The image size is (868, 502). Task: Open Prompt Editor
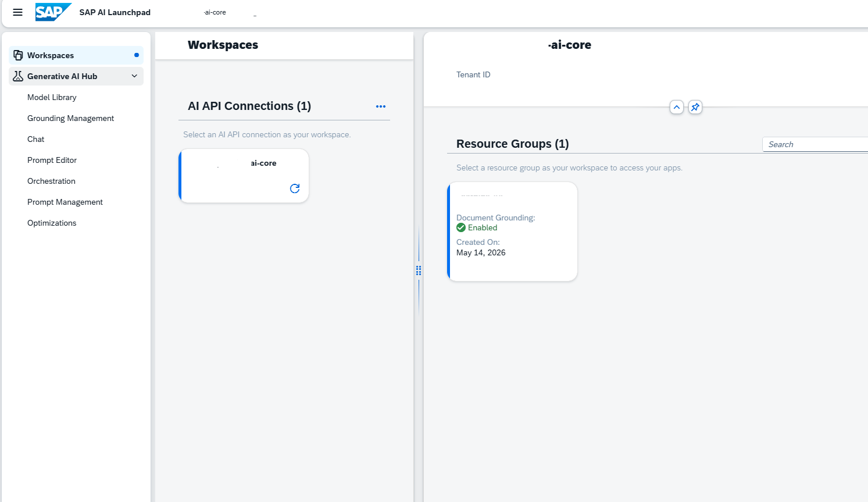[x=52, y=160]
